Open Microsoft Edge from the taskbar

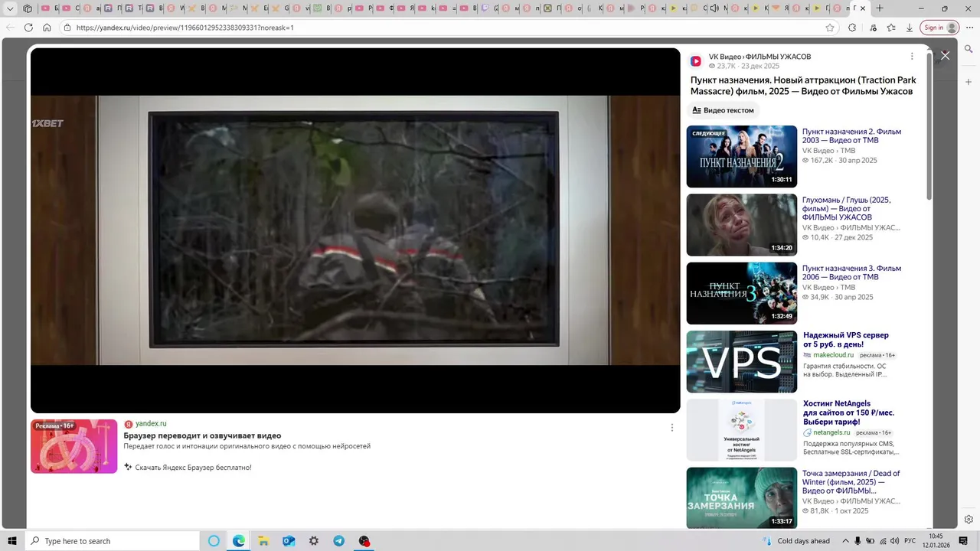239,541
